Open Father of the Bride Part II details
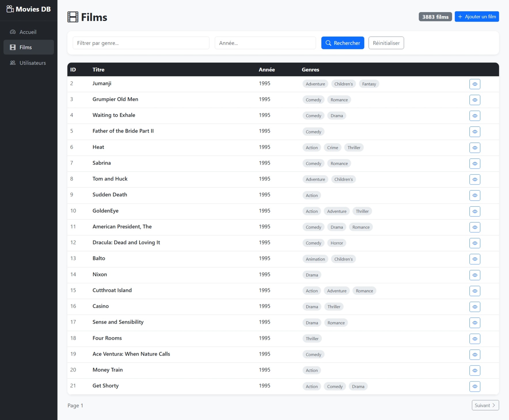This screenshot has width=509, height=420. tap(475, 132)
